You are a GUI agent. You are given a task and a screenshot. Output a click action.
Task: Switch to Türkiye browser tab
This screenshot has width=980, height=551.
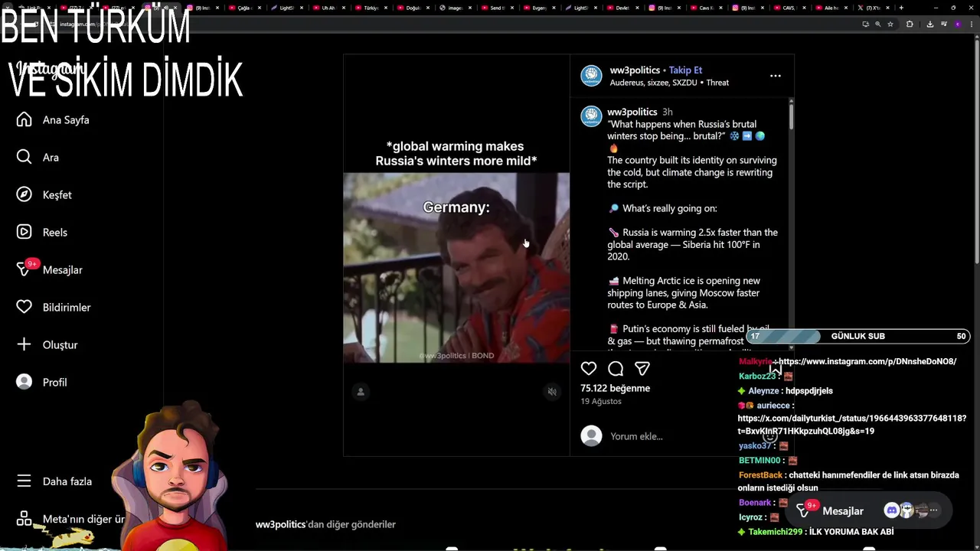point(371,8)
